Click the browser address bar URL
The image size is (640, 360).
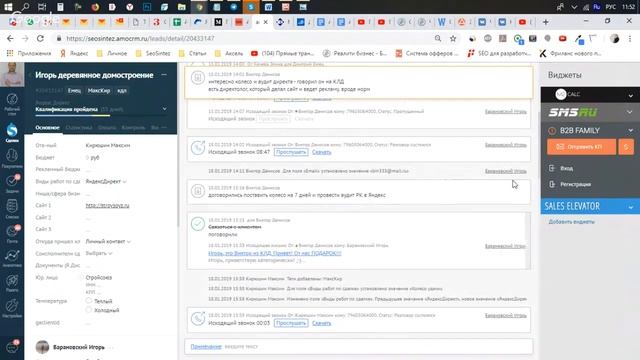[x=140, y=38]
